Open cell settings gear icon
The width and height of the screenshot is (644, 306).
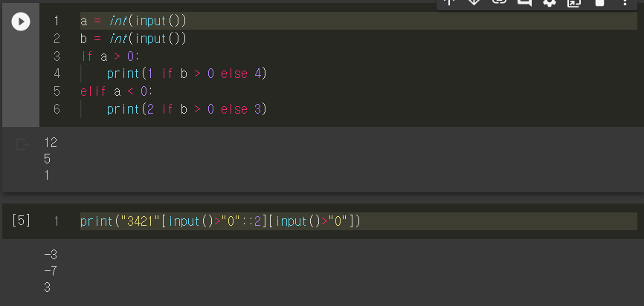(x=549, y=2)
